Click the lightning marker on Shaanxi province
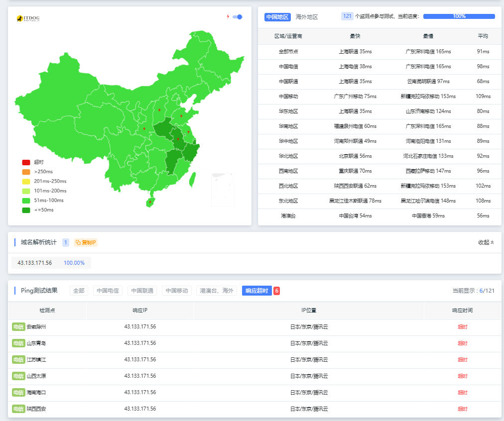 tap(144, 129)
